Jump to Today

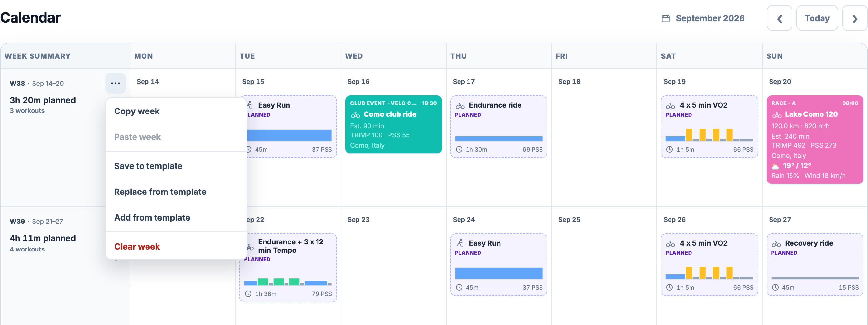tap(817, 18)
